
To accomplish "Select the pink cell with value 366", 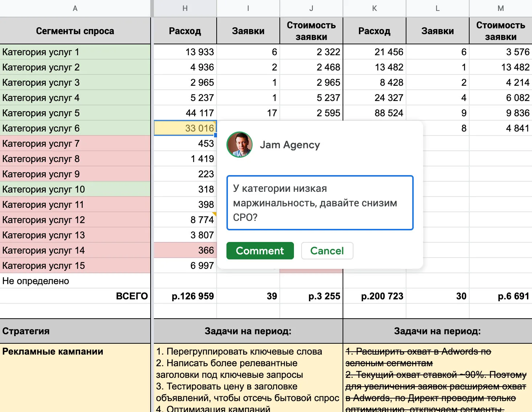I will [185, 250].
